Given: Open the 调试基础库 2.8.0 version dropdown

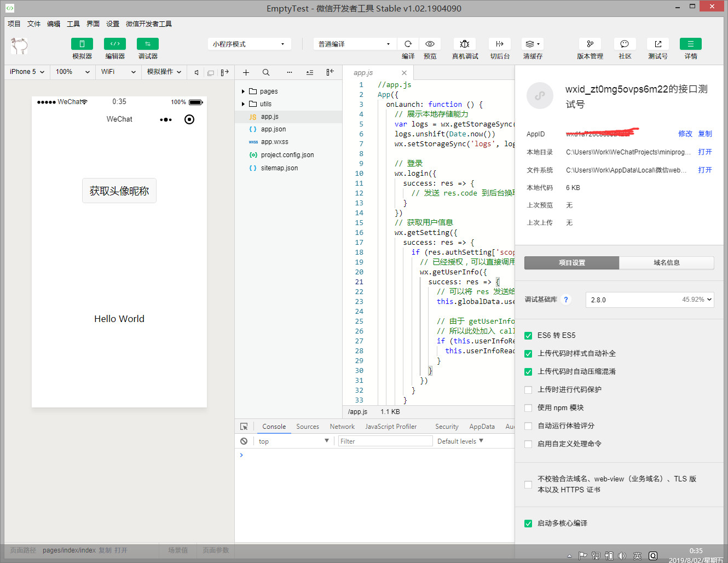Looking at the screenshot, I should coord(650,300).
